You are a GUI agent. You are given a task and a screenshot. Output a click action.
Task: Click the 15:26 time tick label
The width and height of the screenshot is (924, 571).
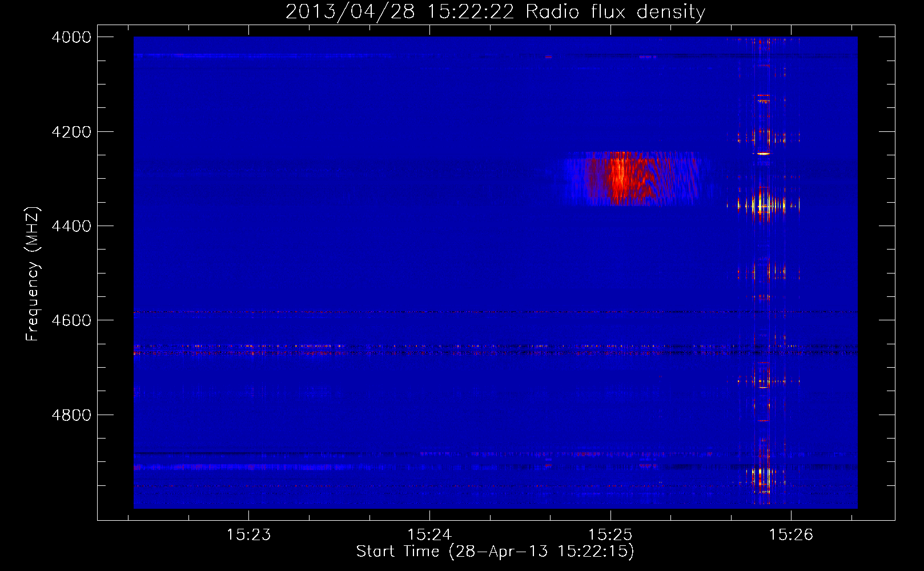click(x=791, y=535)
